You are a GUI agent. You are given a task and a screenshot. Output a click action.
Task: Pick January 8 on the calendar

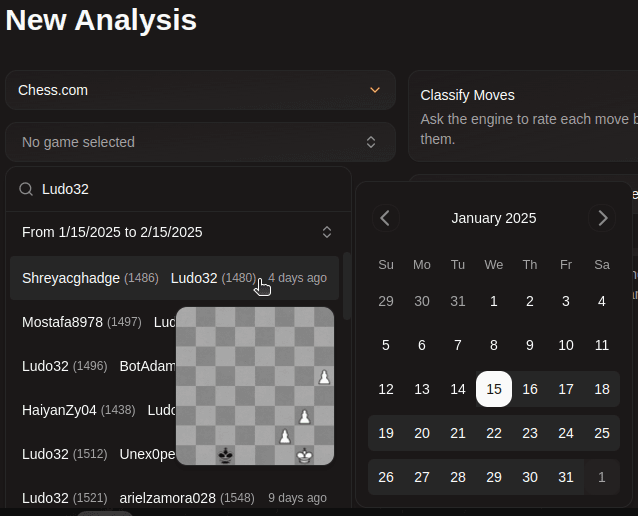494,345
